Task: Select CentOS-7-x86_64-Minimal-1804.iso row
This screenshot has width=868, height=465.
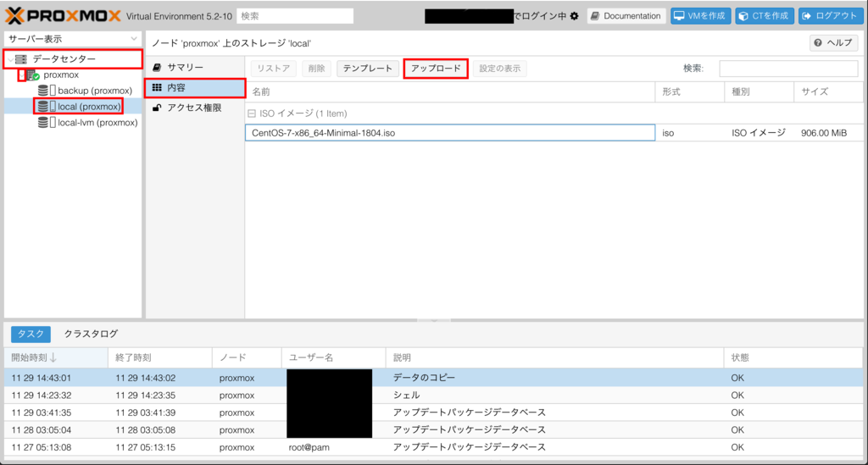Action: (554, 133)
